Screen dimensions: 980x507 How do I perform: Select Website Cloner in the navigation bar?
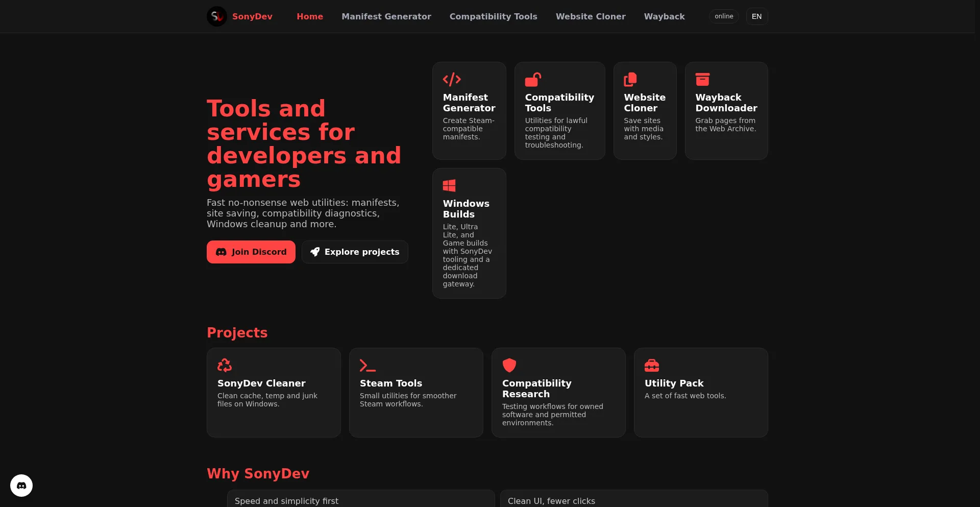tap(591, 16)
